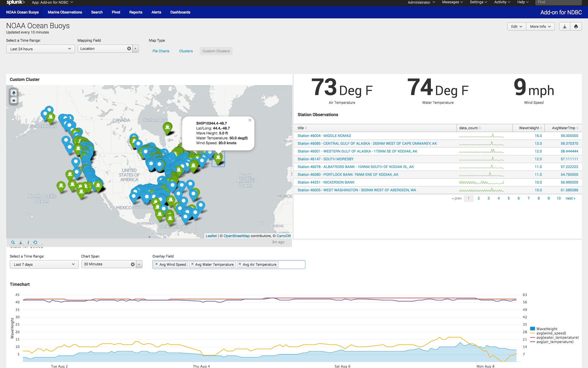588x368 pixels.
Task: Open the Edit dropdown button
Action: (517, 26)
